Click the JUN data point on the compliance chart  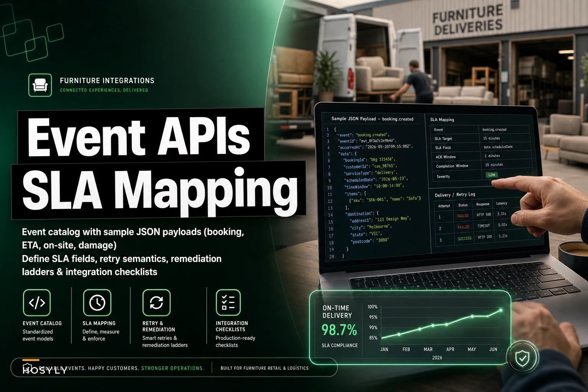(501, 310)
